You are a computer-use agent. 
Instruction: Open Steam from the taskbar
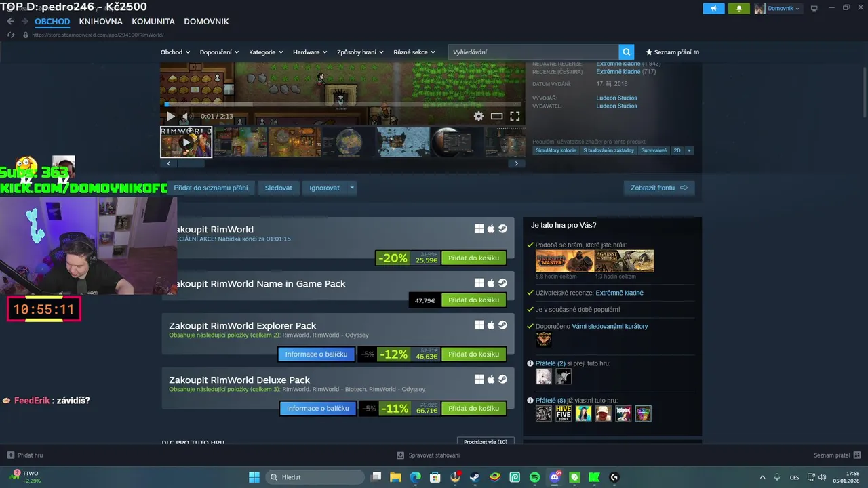(x=475, y=477)
